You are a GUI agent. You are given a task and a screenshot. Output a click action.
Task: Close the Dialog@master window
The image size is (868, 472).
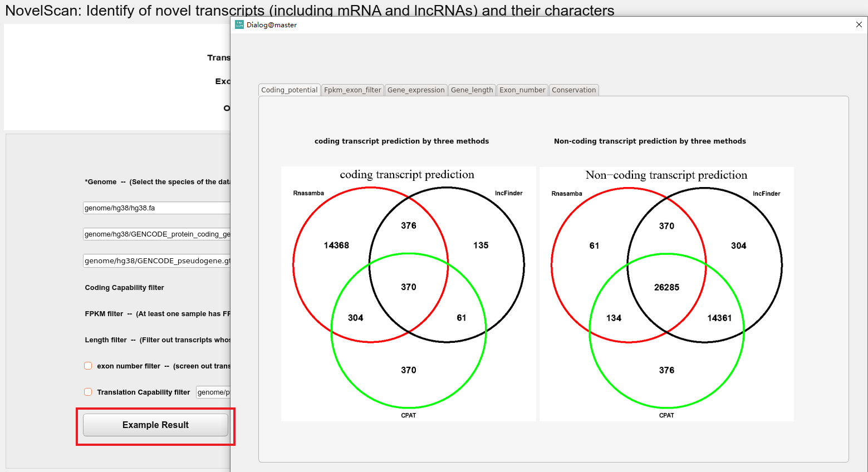click(x=859, y=24)
